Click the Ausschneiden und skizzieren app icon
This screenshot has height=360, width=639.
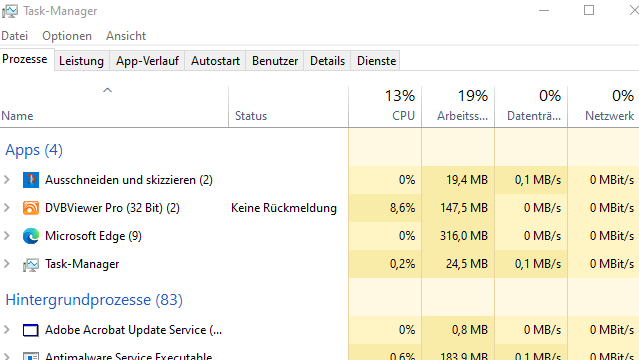coord(31,180)
